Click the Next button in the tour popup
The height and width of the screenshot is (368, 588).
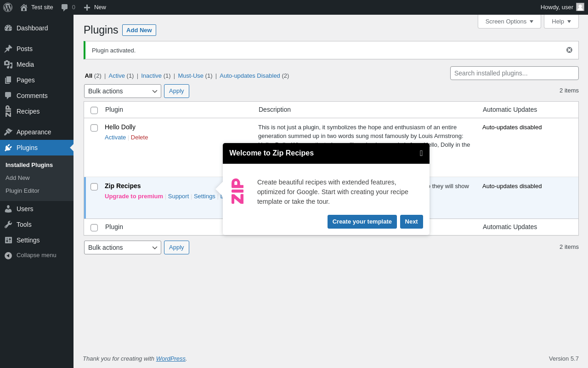click(x=412, y=222)
